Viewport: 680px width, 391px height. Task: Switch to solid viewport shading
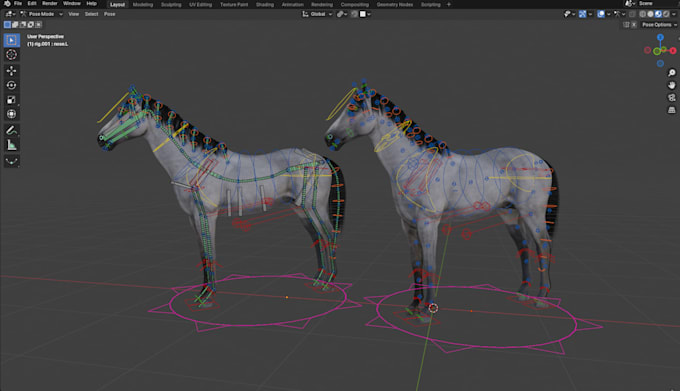click(651, 14)
